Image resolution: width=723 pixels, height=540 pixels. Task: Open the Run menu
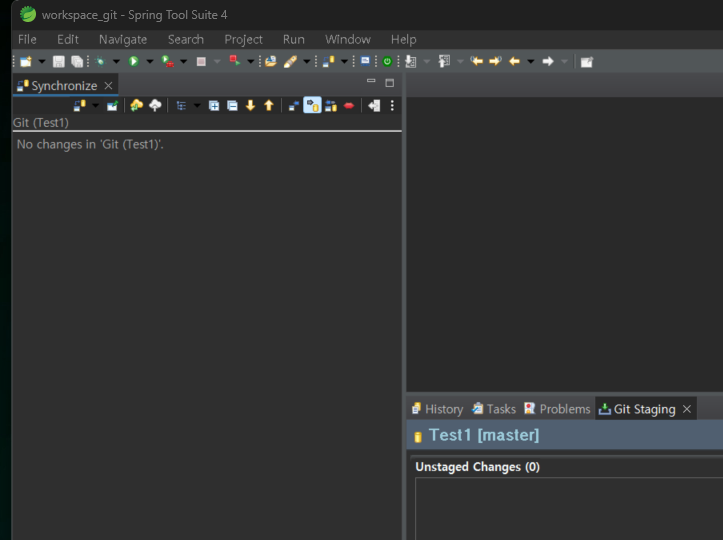pos(294,39)
